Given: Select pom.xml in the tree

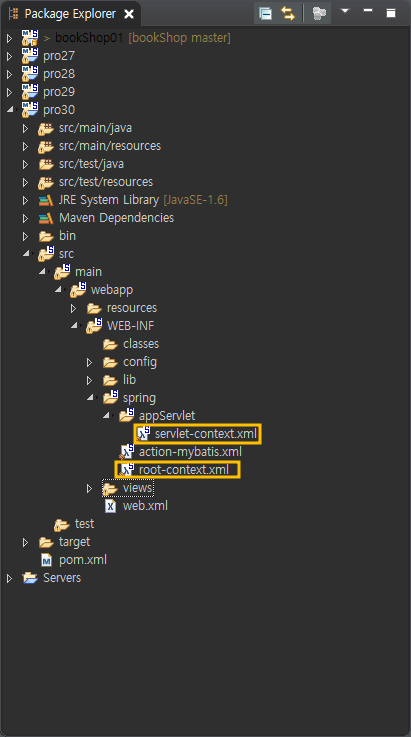Looking at the screenshot, I should tap(83, 560).
